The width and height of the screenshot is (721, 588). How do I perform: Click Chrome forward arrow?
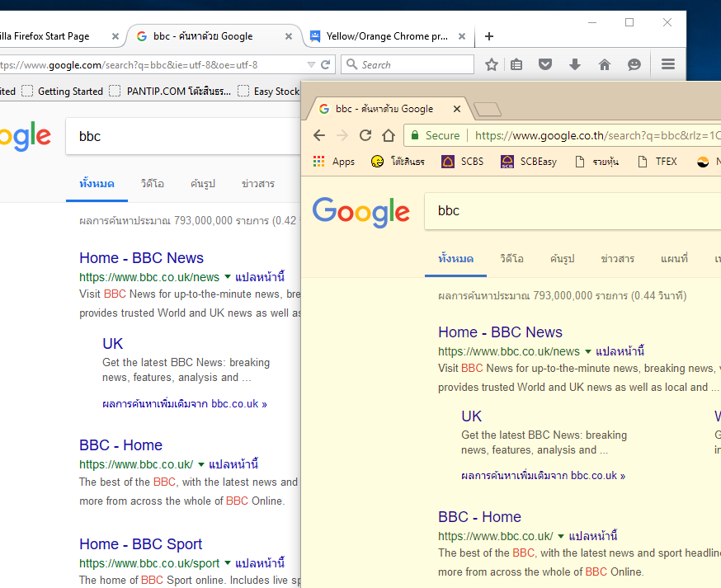point(342,135)
